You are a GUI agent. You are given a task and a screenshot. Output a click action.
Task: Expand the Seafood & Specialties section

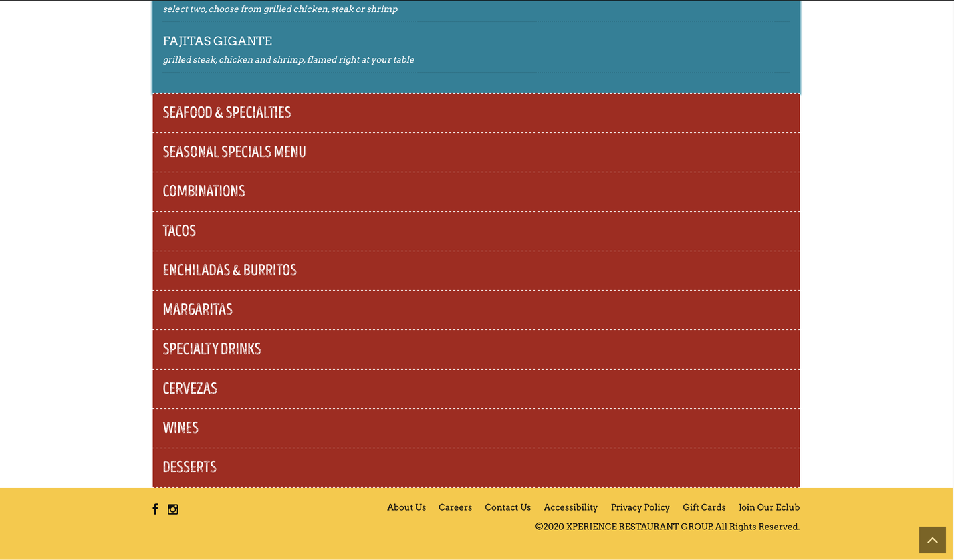tap(227, 112)
